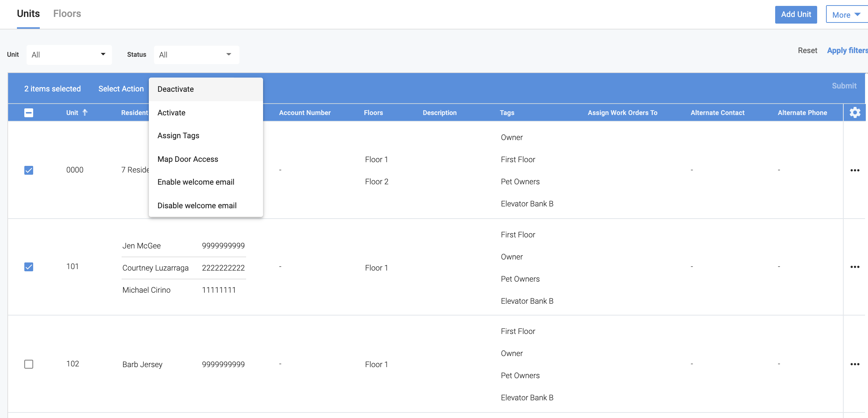Open the column settings gear icon

tap(855, 112)
